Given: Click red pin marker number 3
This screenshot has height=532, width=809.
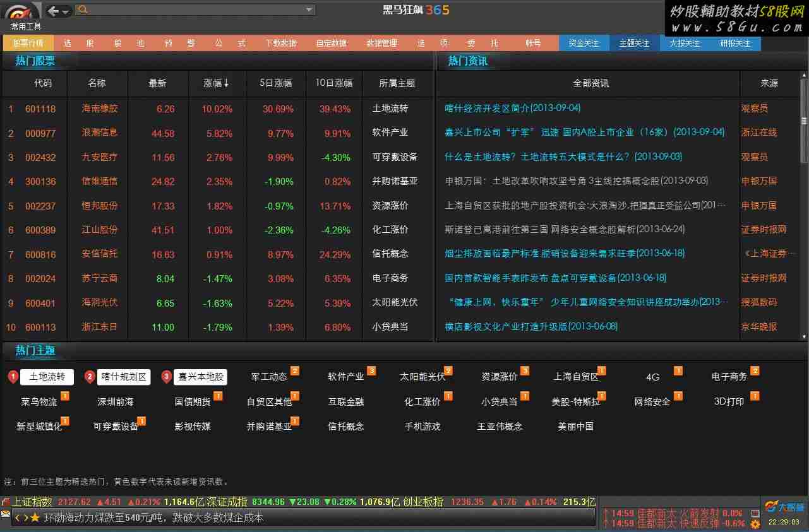Looking at the screenshot, I should 167,377.
